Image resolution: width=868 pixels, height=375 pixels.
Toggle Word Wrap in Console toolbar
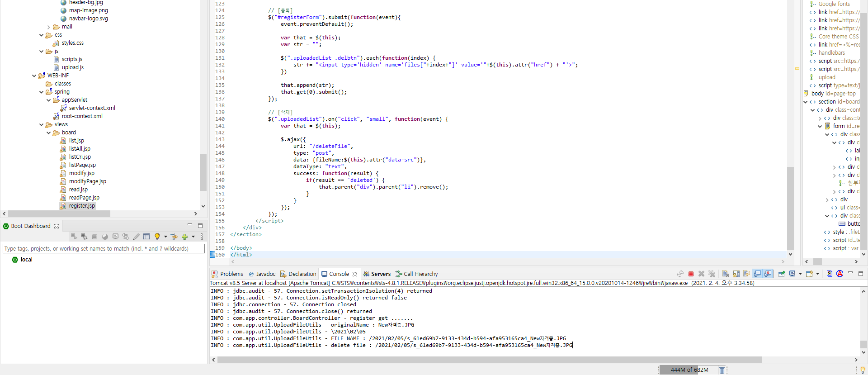tap(746, 274)
